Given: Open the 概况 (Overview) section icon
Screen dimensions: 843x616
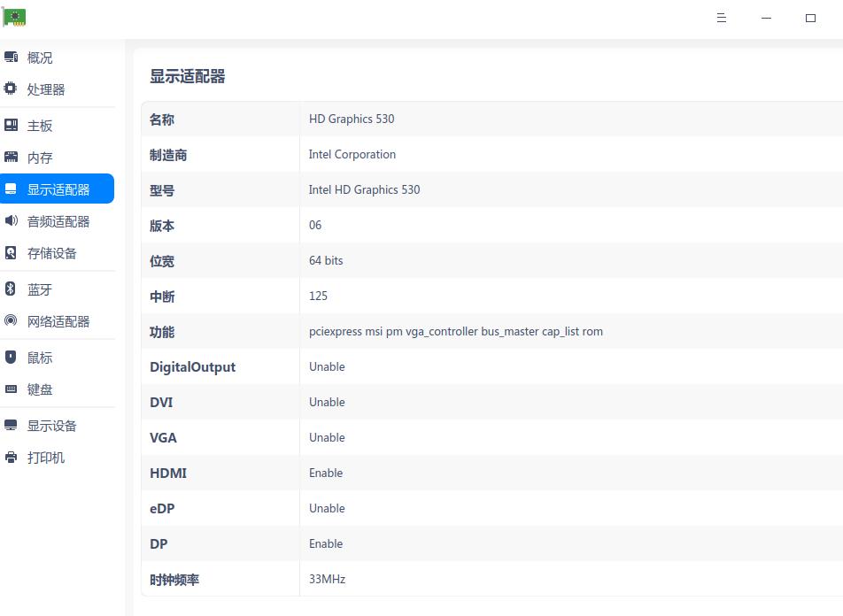Looking at the screenshot, I should tap(12, 57).
